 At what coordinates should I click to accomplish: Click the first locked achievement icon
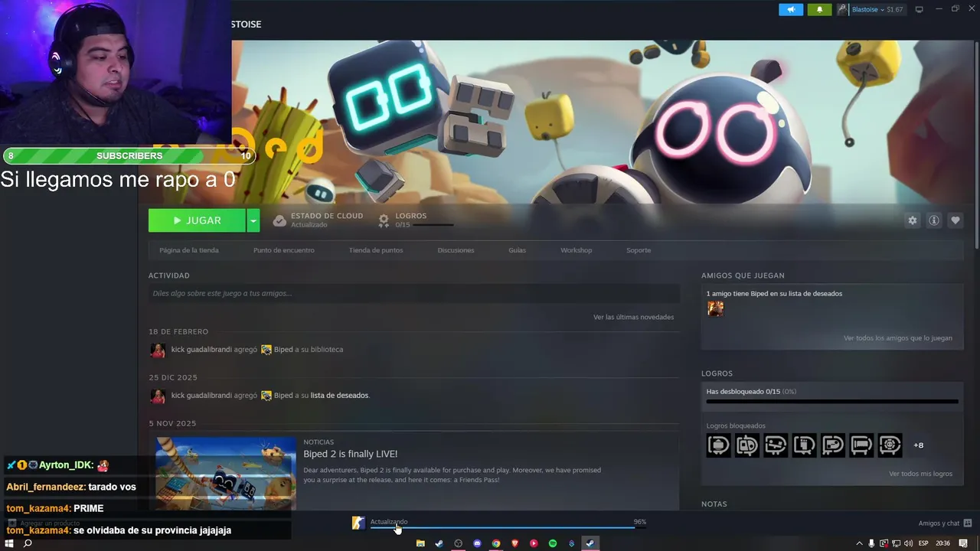(x=718, y=445)
